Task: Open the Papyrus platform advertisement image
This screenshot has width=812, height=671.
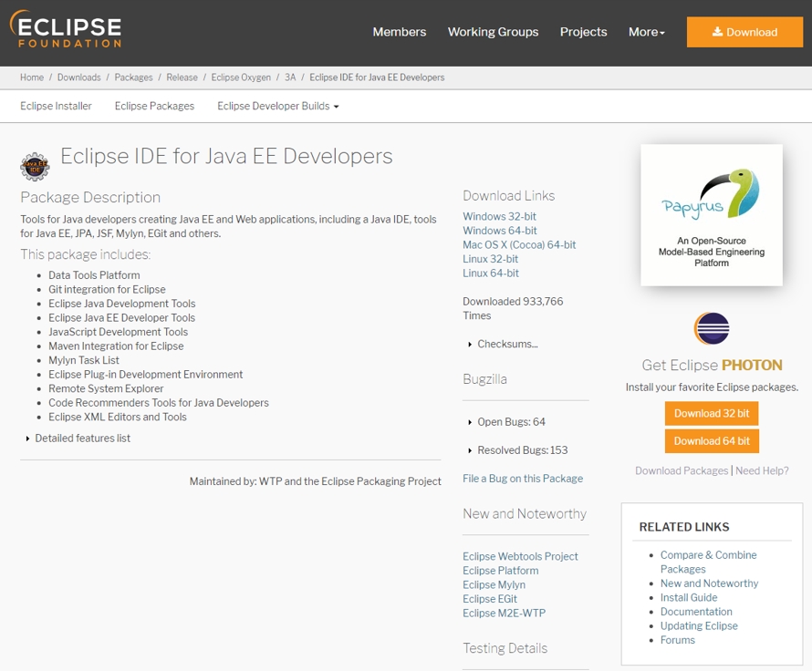Action: (x=712, y=215)
